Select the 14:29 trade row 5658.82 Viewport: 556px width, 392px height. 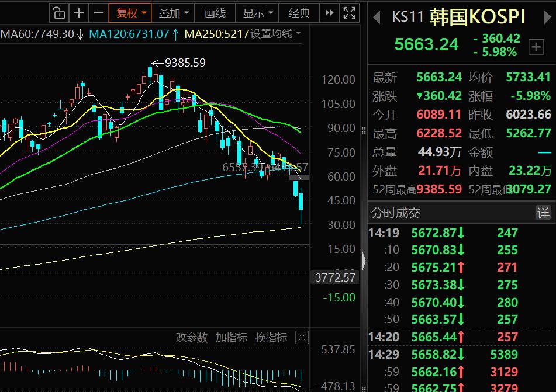[x=461, y=354]
